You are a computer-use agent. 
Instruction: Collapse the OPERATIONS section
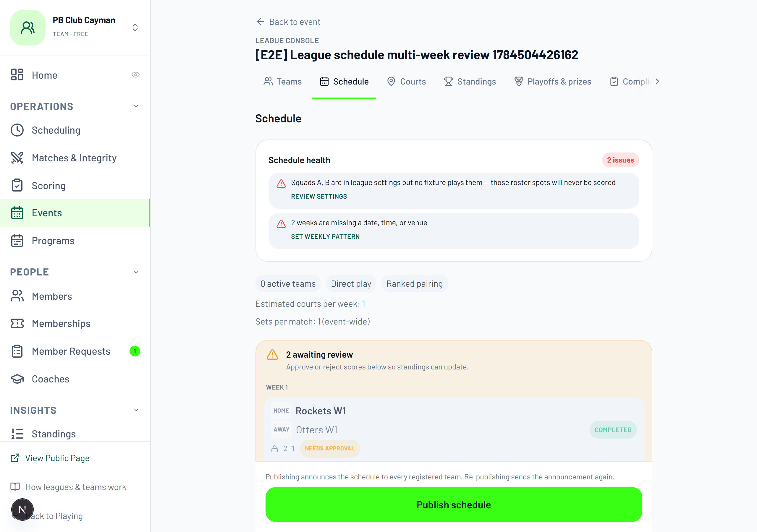click(136, 106)
